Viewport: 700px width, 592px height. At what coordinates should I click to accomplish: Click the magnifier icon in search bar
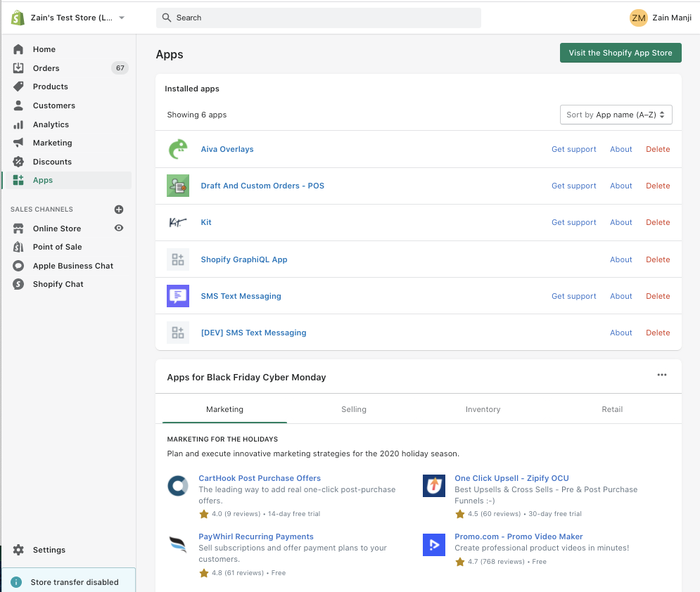pos(167,18)
